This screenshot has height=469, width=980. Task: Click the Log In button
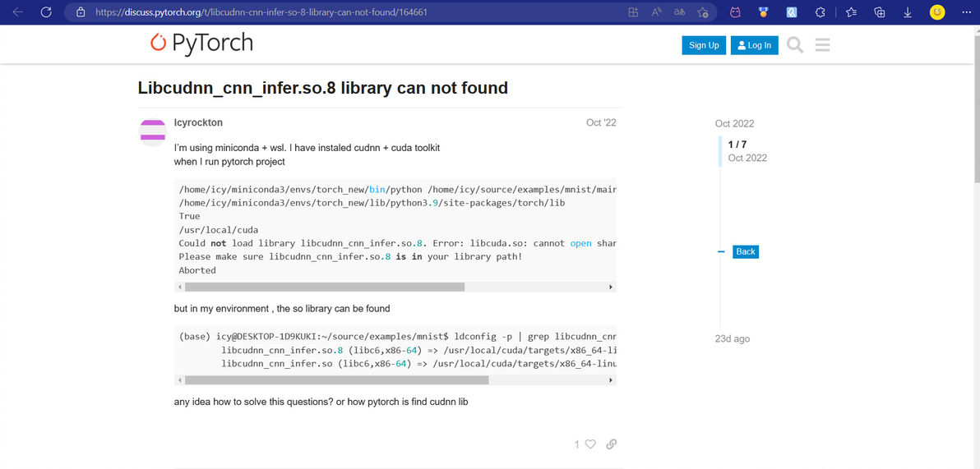tap(754, 45)
